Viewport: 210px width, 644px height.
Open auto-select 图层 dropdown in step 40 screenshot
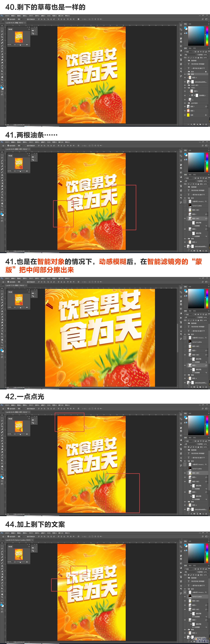[x=20, y=19]
